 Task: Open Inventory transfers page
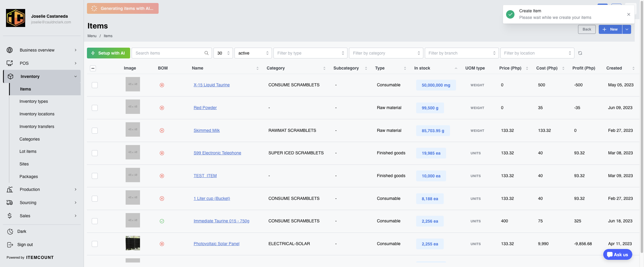(37, 126)
